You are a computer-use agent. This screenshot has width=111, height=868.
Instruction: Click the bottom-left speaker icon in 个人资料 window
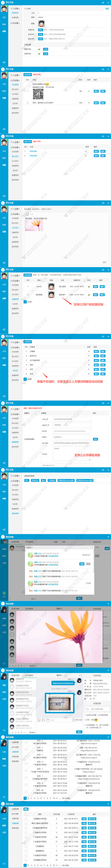[x=4, y=62]
